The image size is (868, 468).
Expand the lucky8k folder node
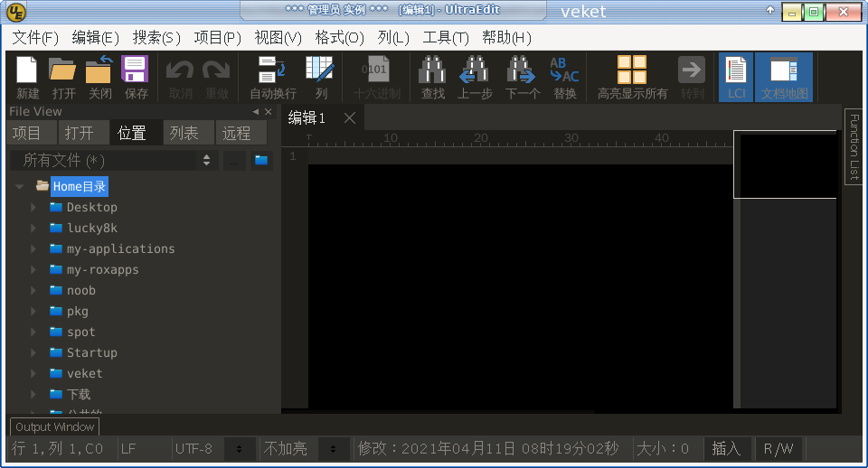coord(33,228)
